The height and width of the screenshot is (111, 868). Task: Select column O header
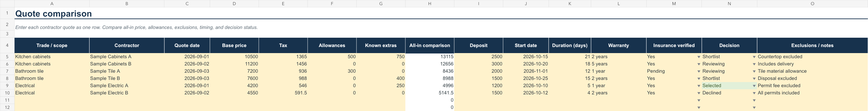[813, 3]
